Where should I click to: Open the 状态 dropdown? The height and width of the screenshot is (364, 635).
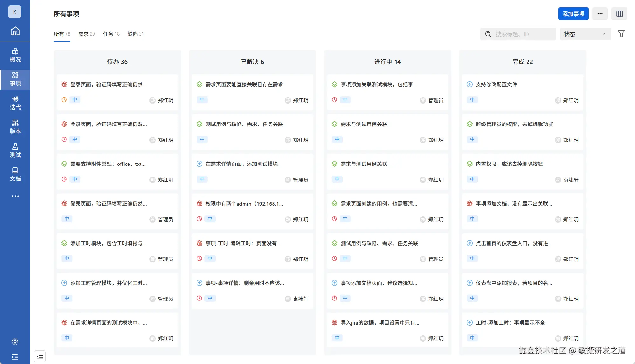[585, 34]
